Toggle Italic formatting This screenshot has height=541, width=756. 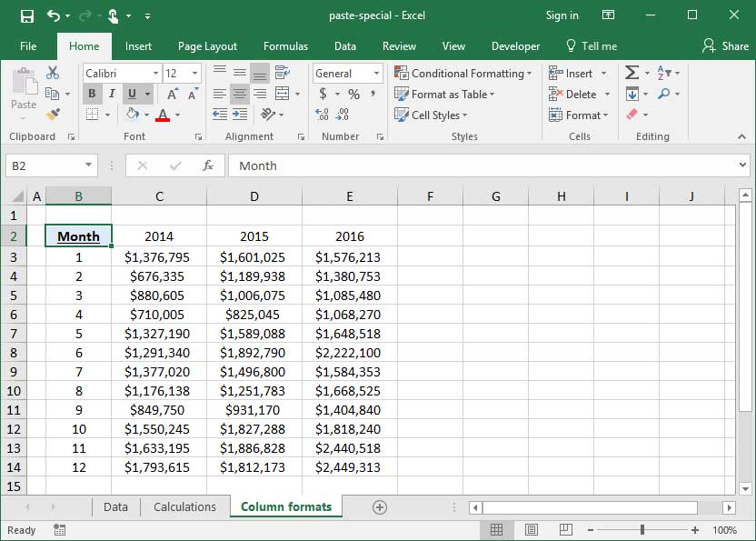(x=112, y=95)
